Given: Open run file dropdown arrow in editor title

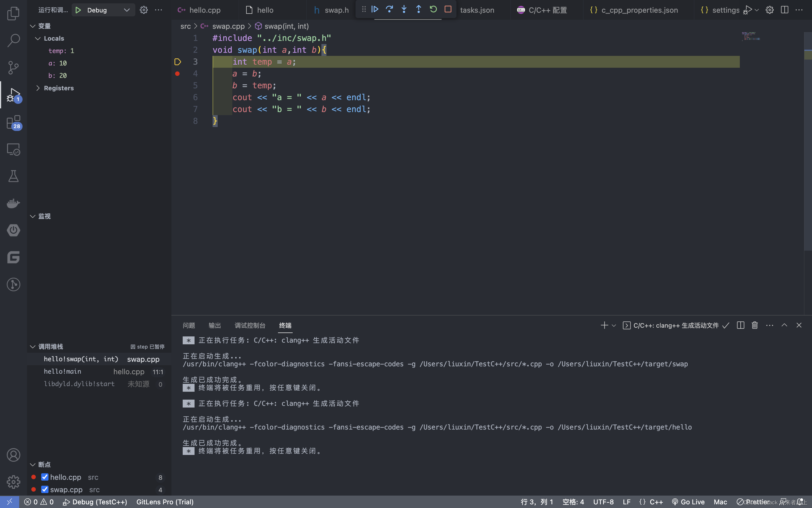Looking at the screenshot, I should click(x=757, y=10).
